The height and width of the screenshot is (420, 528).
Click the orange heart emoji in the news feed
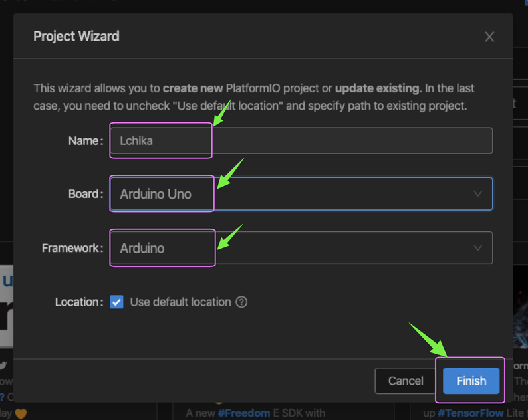[x=21, y=413]
